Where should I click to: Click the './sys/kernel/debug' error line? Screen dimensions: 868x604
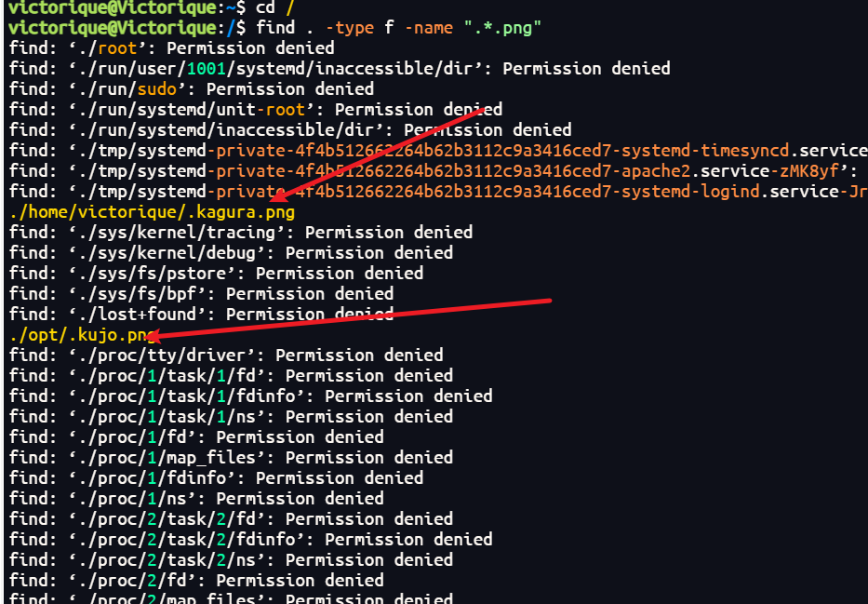[x=232, y=252]
